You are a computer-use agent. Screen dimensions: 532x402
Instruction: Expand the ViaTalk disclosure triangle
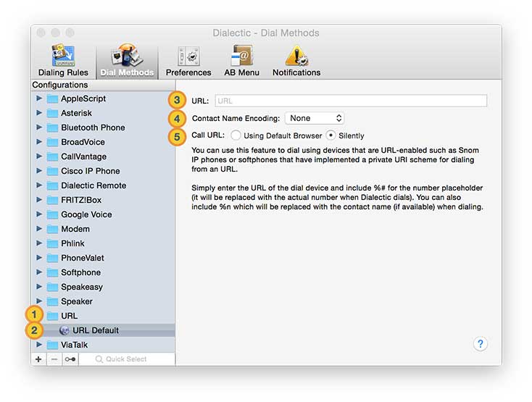coord(39,345)
